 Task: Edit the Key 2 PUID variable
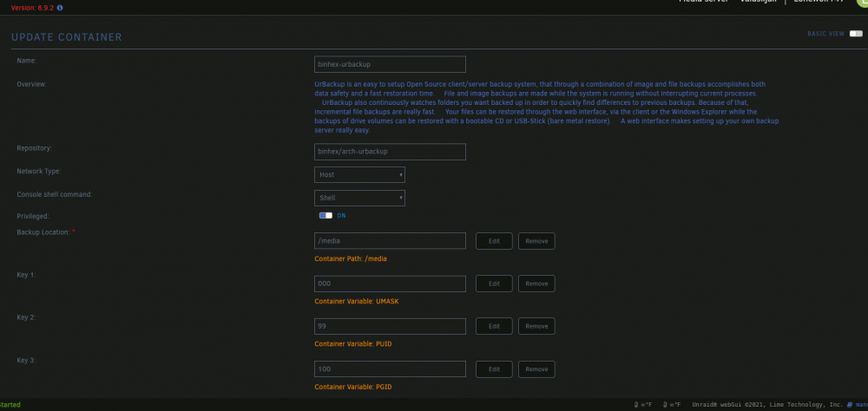(x=494, y=326)
